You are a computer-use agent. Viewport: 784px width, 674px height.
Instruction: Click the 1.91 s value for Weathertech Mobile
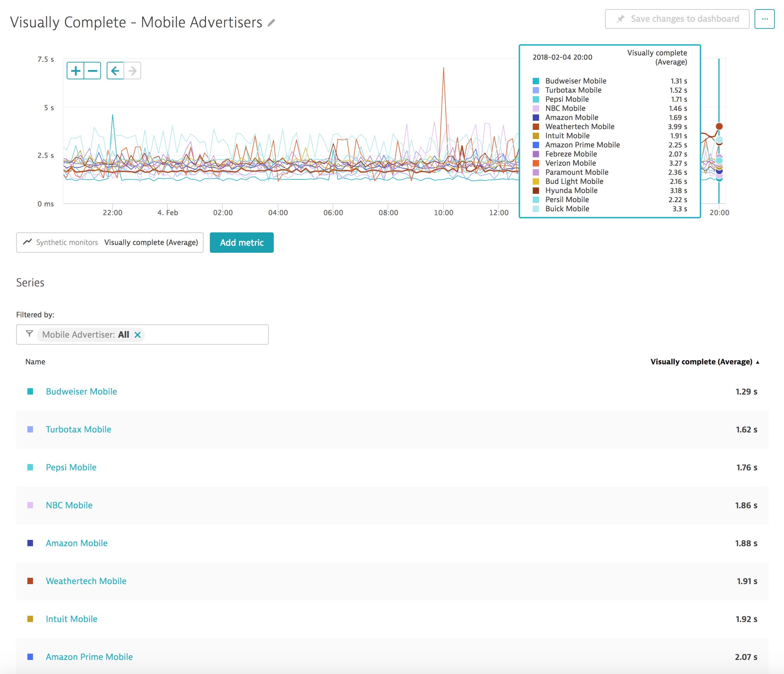click(747, 581)
